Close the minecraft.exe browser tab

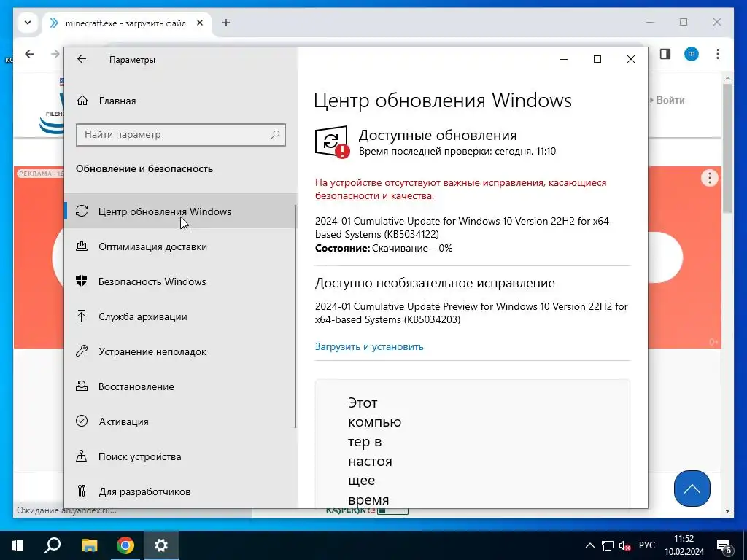click(200, 23)
